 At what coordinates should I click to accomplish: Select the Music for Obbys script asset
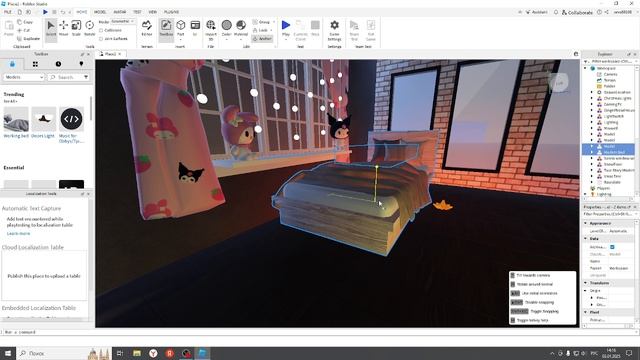point(71,119)
